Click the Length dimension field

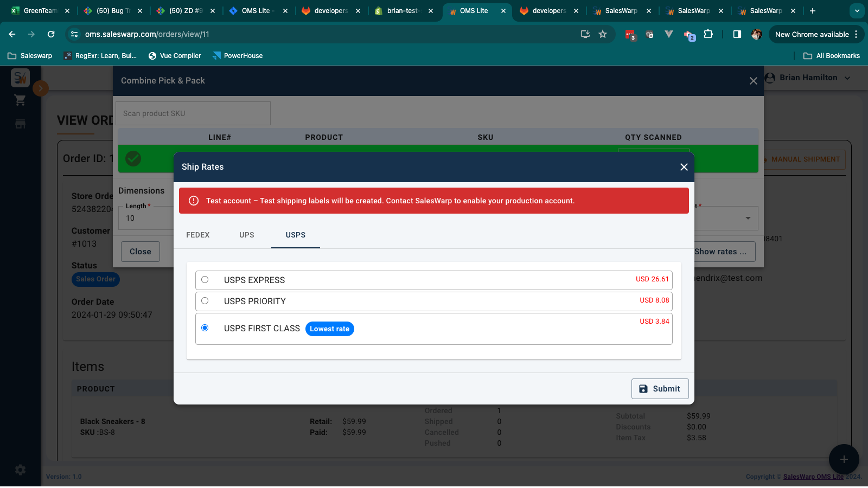(146, 218)
